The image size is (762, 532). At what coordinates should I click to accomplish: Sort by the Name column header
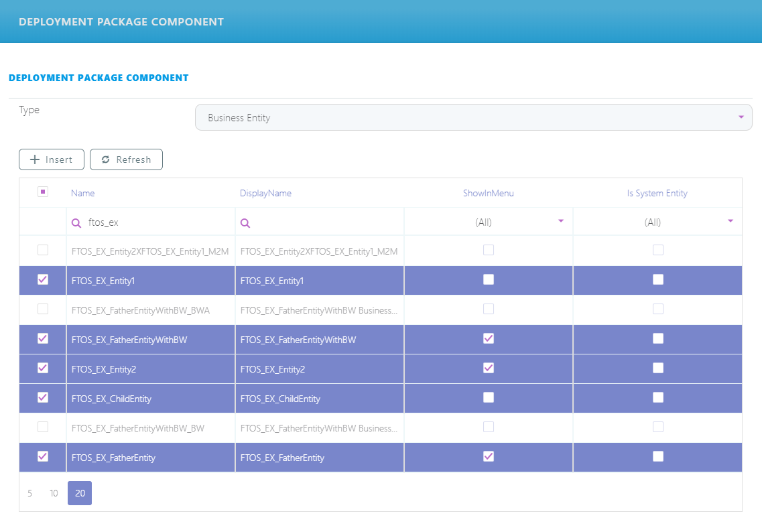(x=83, y=193)
